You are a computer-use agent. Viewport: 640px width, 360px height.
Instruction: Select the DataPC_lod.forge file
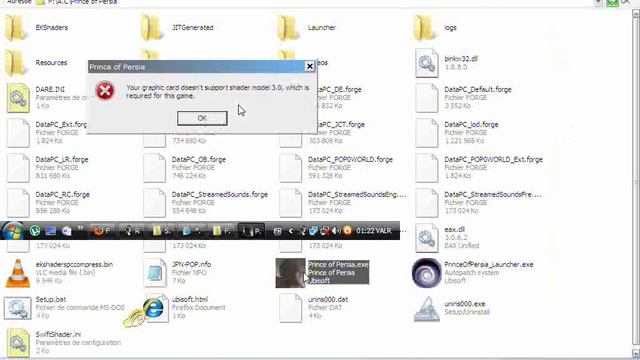[457, 133]
